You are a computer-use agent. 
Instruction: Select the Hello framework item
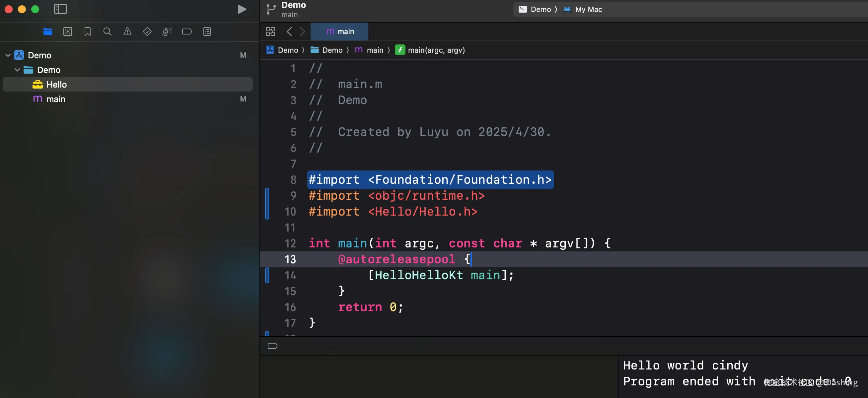coord(56,84)
